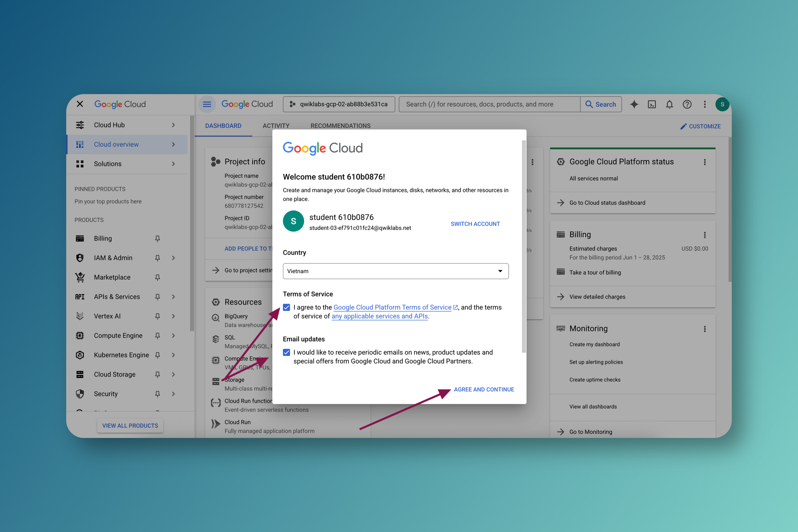Open the Gemini sparkle icon in toolbar
Screen dimensions: 798x532
pyautogui.click(x=634, y=104)
